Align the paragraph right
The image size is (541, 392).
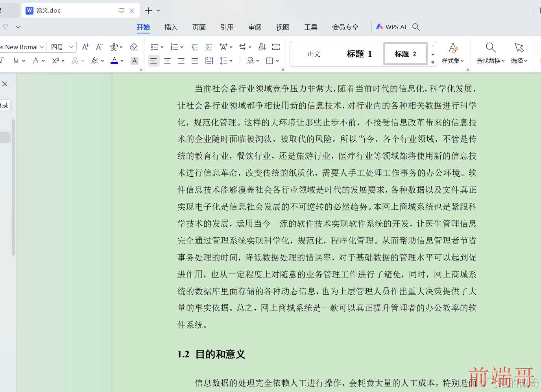click(x=181, y=61)
